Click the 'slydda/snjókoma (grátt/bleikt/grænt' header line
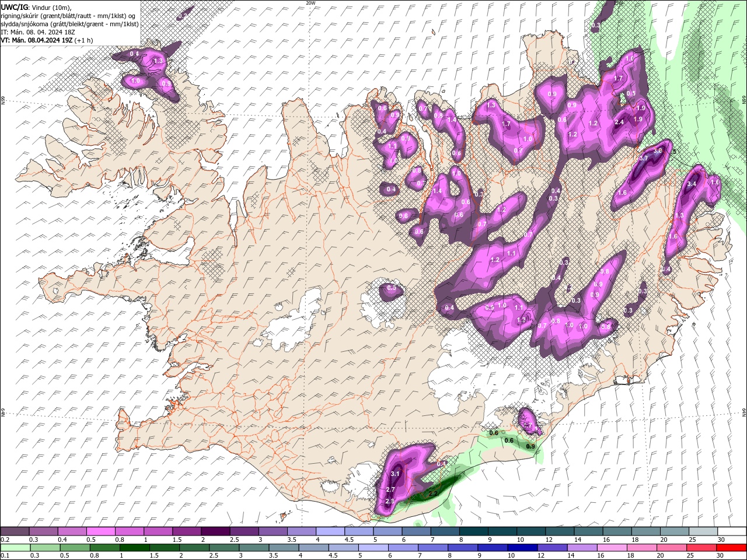 69,24
